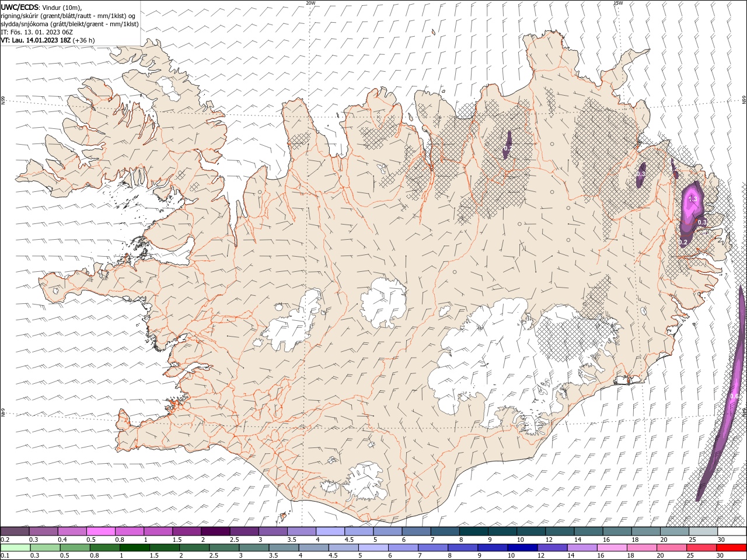Image resolution: width=747 pixels, height=560 pixels.
Task: Select the darkest green 1 mm rain swatch
Action: coord(134,547)
